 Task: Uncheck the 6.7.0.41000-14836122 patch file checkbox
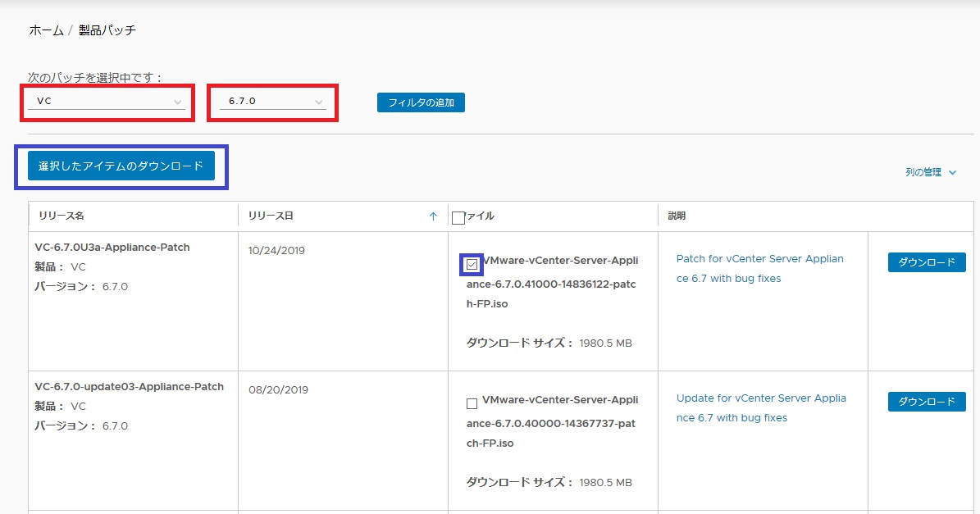point(472,265)
